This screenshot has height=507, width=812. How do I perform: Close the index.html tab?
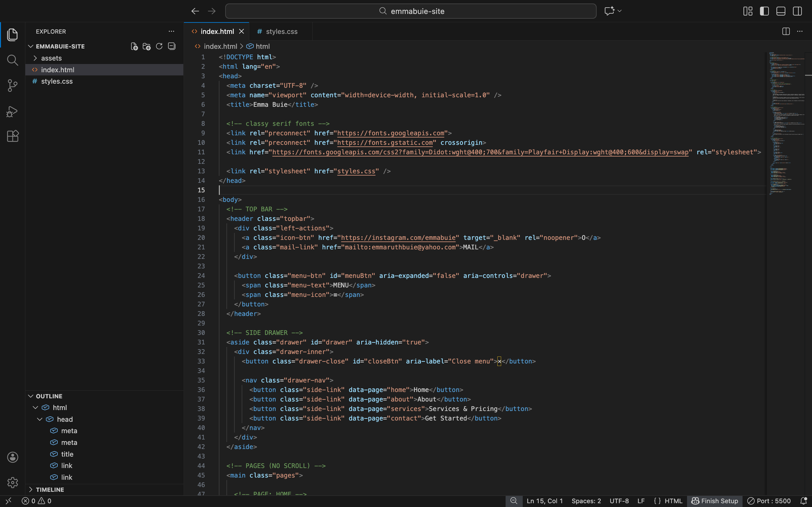click(x=242, y=31)
